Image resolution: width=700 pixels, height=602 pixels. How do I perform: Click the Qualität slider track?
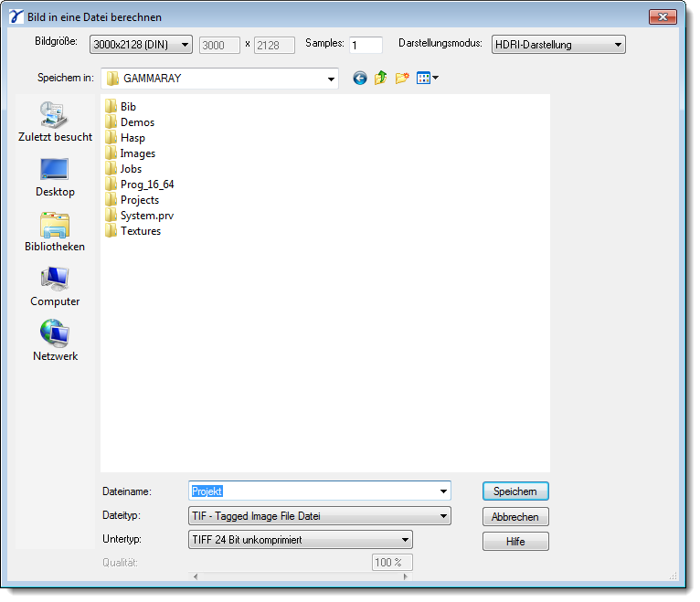(x=300, y=576)
